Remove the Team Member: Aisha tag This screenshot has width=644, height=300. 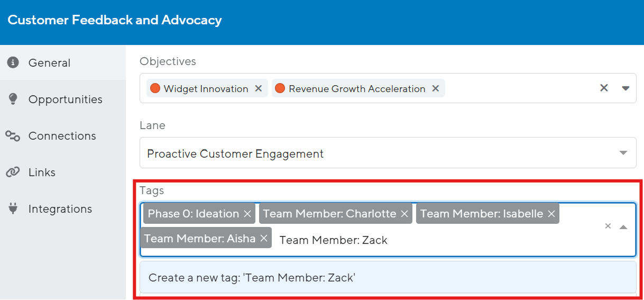click(x=264, y=239)
